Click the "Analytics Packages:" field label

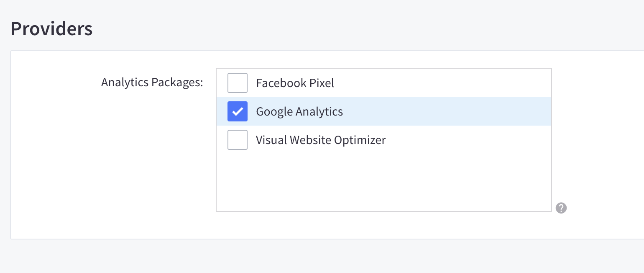152,82
